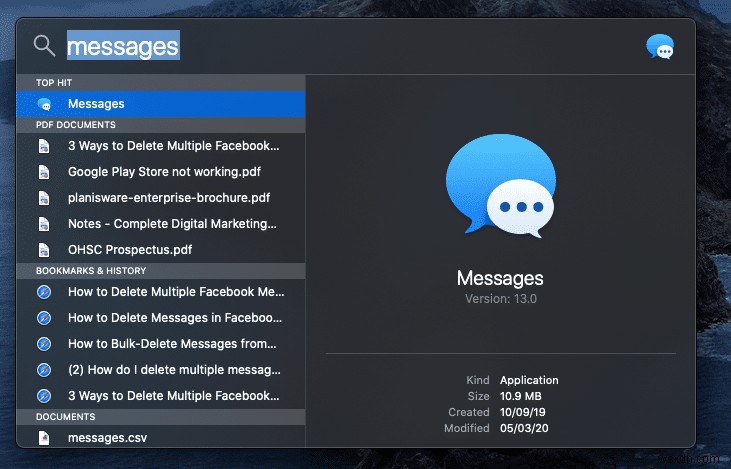Click PDF icon next to planisware-enterprise-brochure.pdf

[44, 198]
